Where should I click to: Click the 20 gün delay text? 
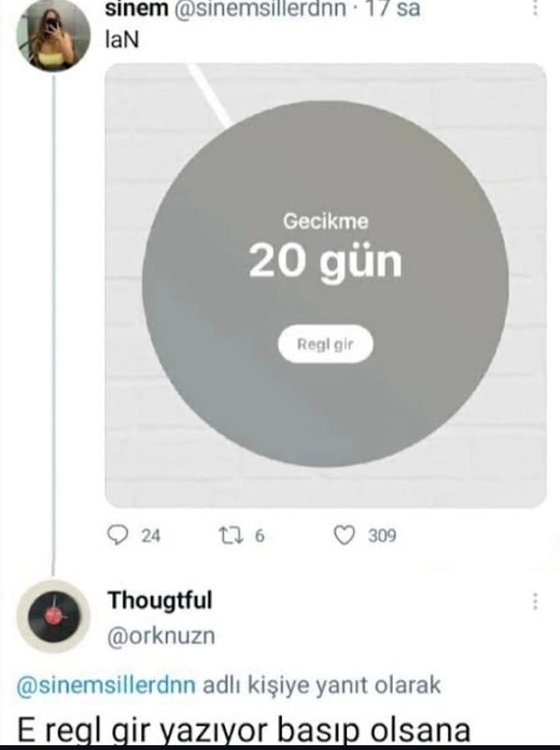pos(326,262)
